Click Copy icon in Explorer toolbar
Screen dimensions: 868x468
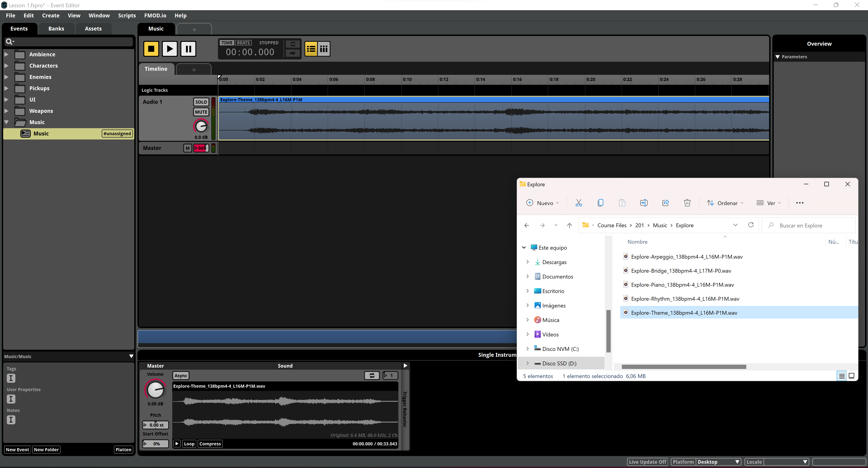coord(601,203)
